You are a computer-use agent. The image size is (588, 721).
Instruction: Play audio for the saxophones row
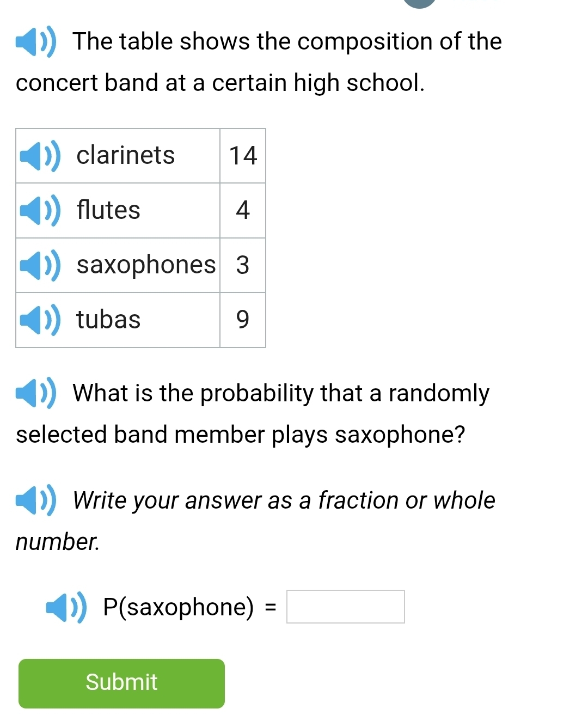coord(40,265)
